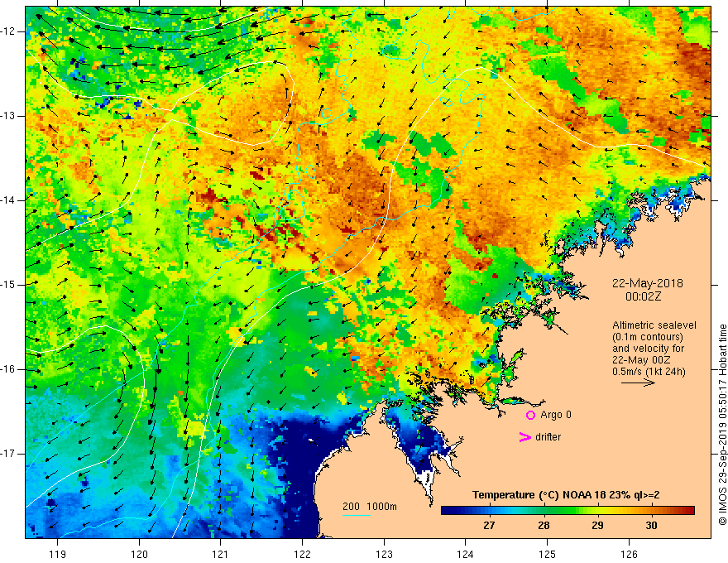
Task: Click the 'drifter' legend text
Action: pyautogui.click(x=548, y=437)
